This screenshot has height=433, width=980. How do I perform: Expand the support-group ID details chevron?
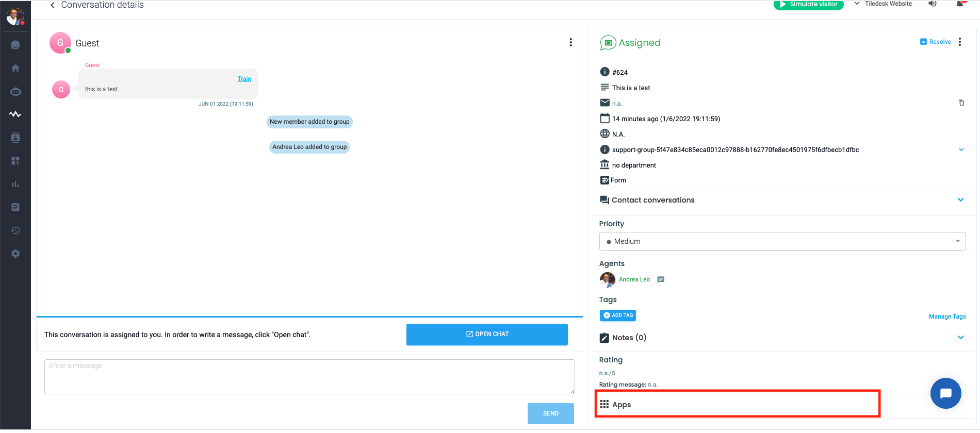click(961, 150)
